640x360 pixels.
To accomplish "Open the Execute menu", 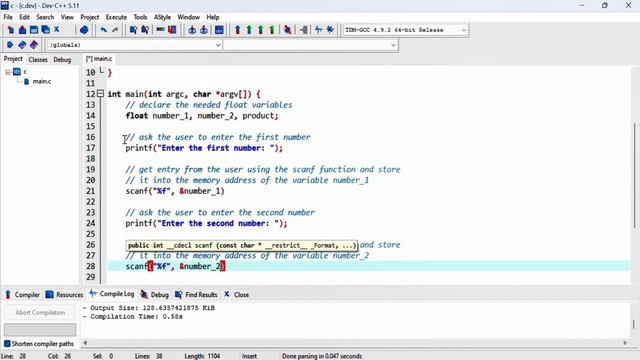I will tap(116, 17).
